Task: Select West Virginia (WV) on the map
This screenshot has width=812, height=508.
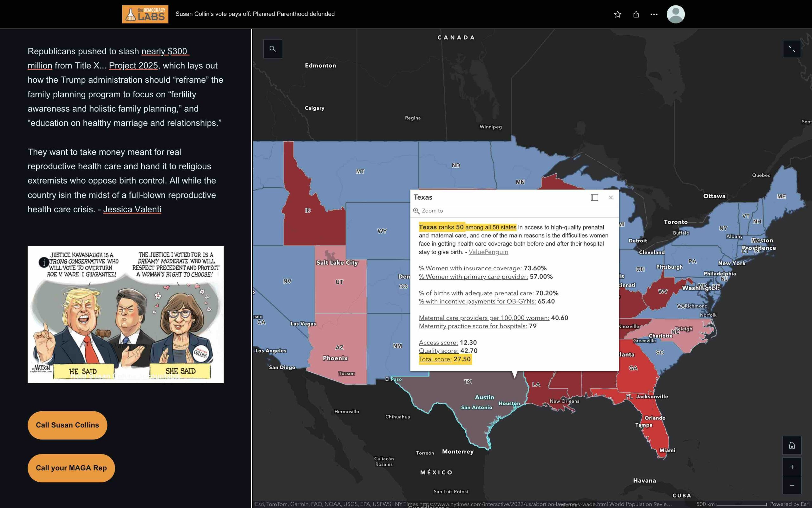Action: [x=663, y=291]
